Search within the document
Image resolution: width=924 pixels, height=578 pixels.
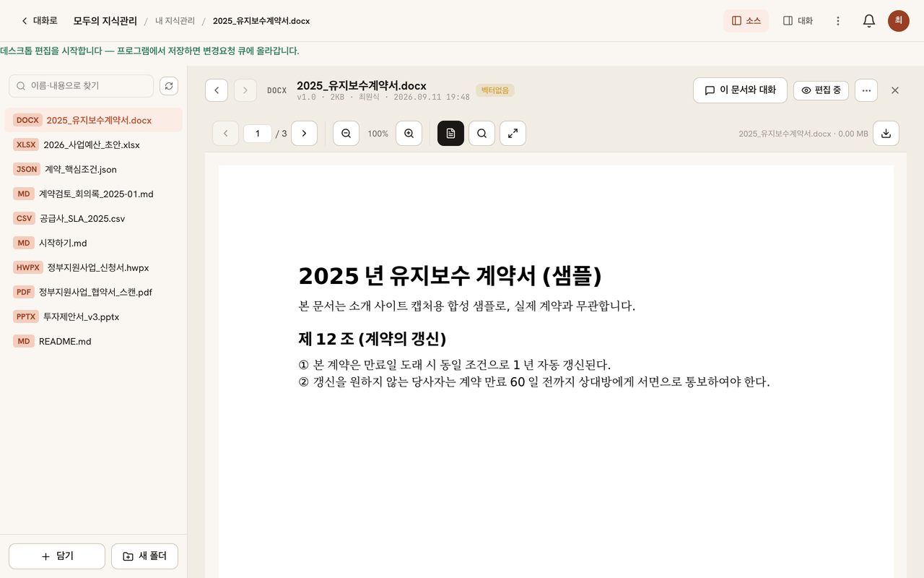point(481,134)
